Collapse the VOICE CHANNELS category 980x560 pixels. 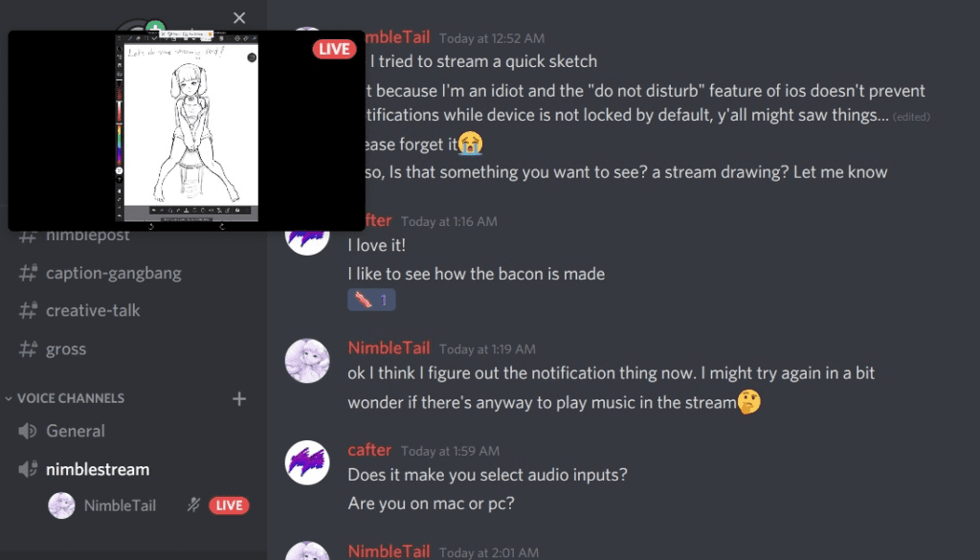point(65,398)
